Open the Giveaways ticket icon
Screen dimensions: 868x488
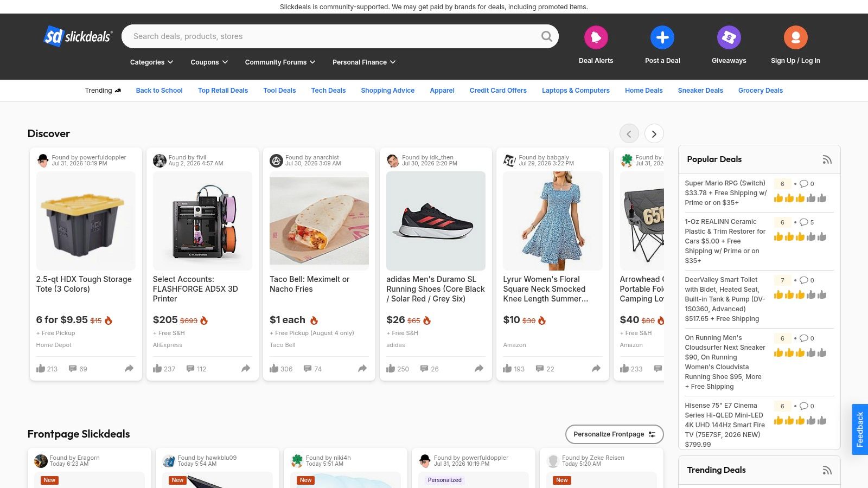coord(729,37)
